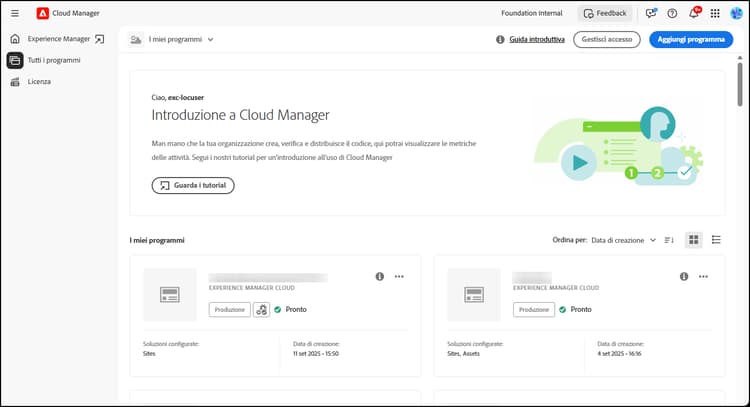This screenshot has width=750, height=407.
Task: Click the sandbox icon beside Produzione badge
Action: [x=261, y=309]
